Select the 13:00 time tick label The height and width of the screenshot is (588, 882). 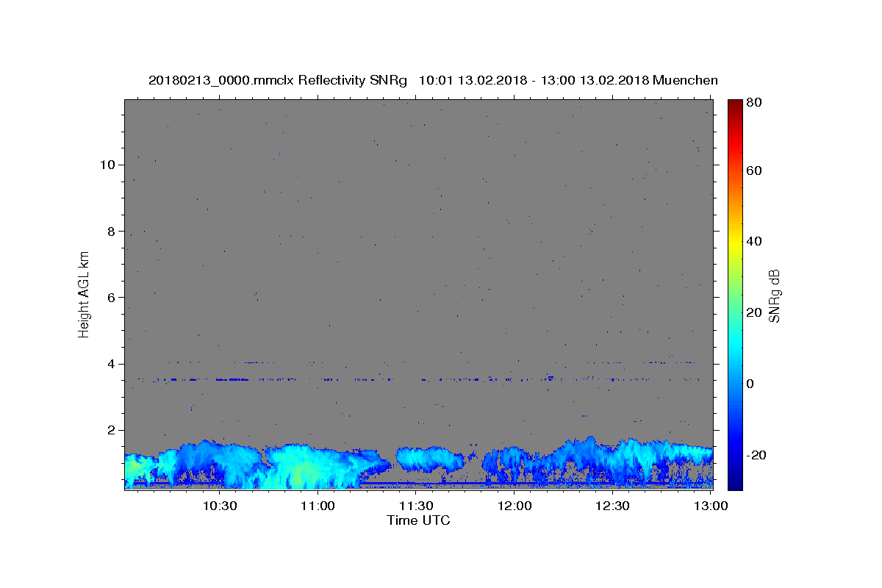coord(711,506)
